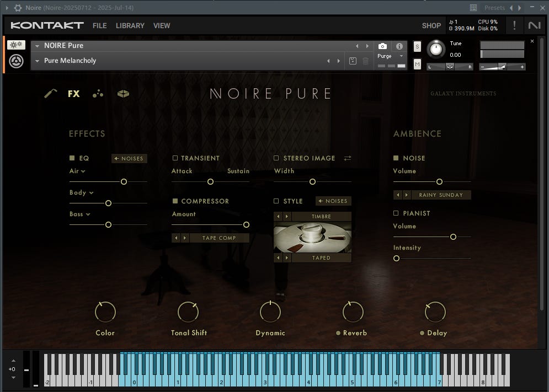Click the snowflake gear icon beside NOIRE Pure
Screen dimensions: 549x392
tap(16, 45)
